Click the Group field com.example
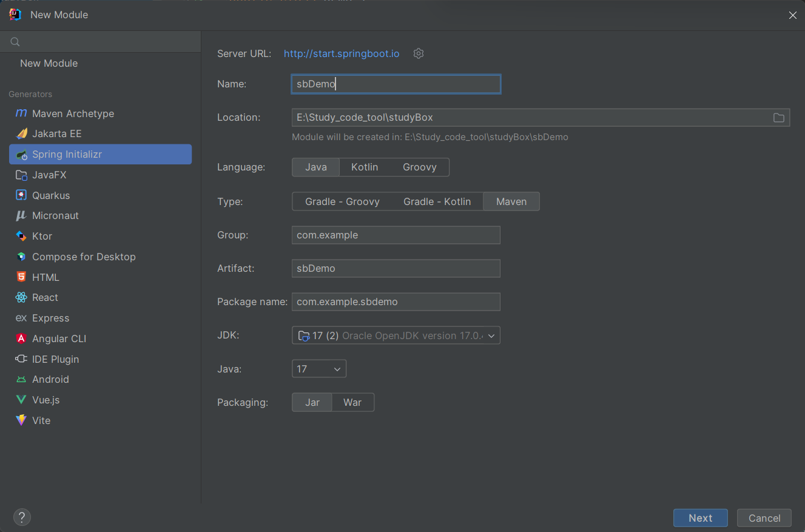805x532 pixels. click(x=396, y=235)
